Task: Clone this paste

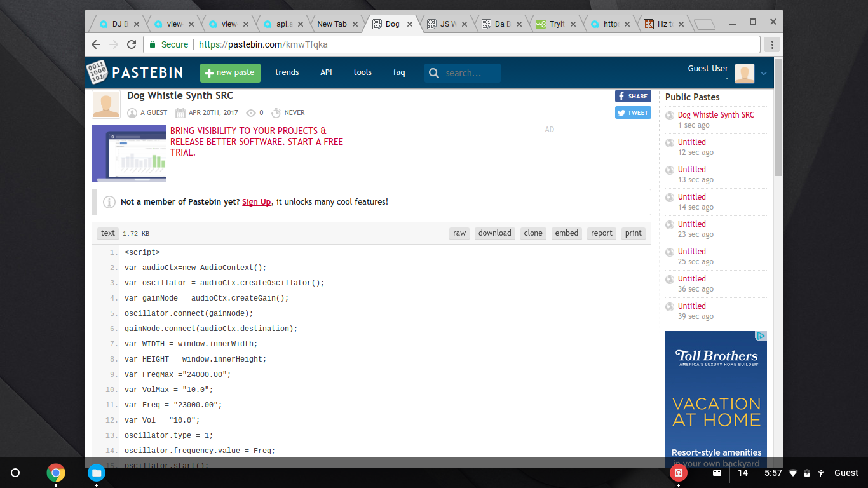Action: [x=533, y=233]
